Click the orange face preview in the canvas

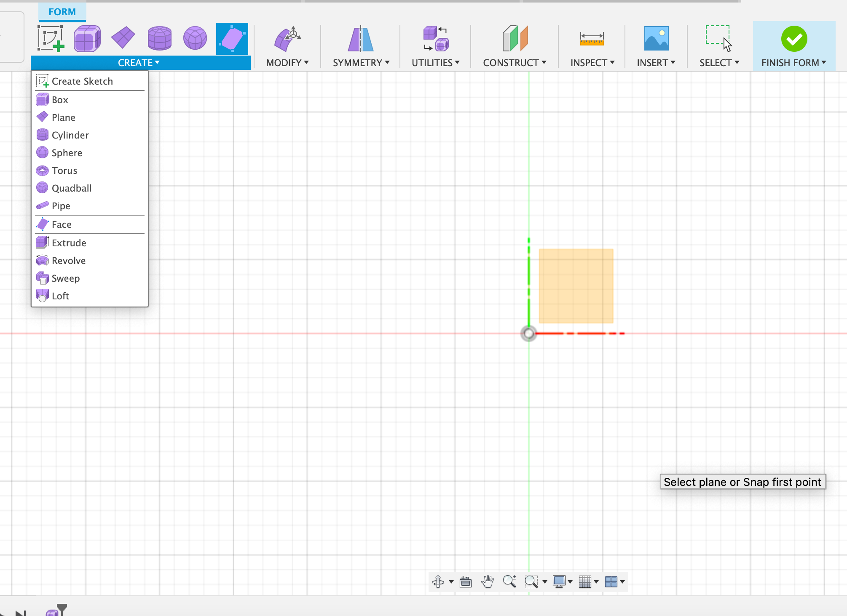pyautogui.click(x=576, y=285)
